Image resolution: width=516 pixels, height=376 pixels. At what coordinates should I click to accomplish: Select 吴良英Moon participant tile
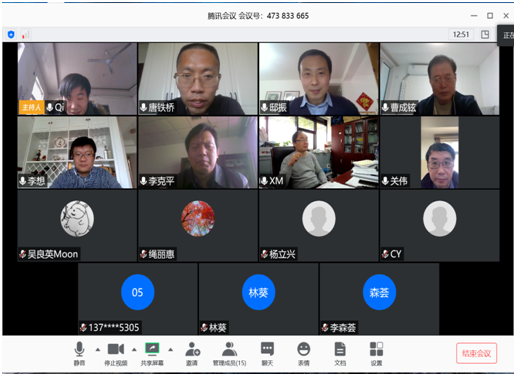pyautogui.click(x=77, y=226)
